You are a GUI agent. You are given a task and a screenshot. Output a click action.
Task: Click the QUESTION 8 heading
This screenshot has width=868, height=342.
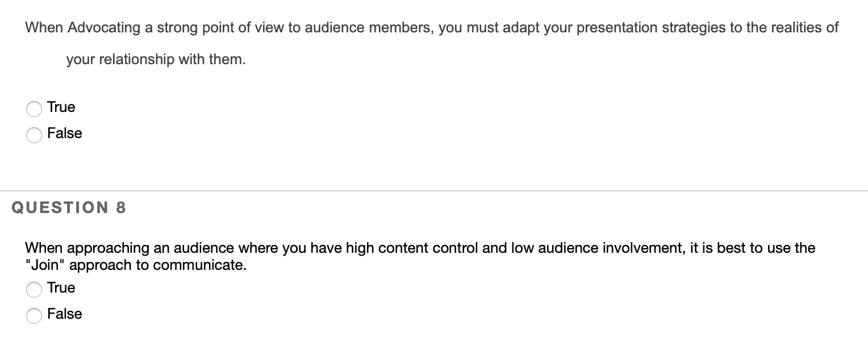point(69,208)
